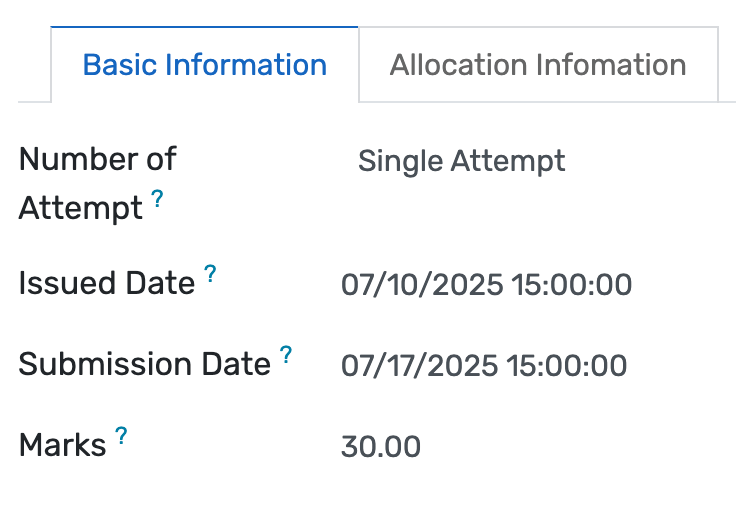Click the time 15:00:00 in Submission Date
736x508 pixels.
click(x=567, y=366)
